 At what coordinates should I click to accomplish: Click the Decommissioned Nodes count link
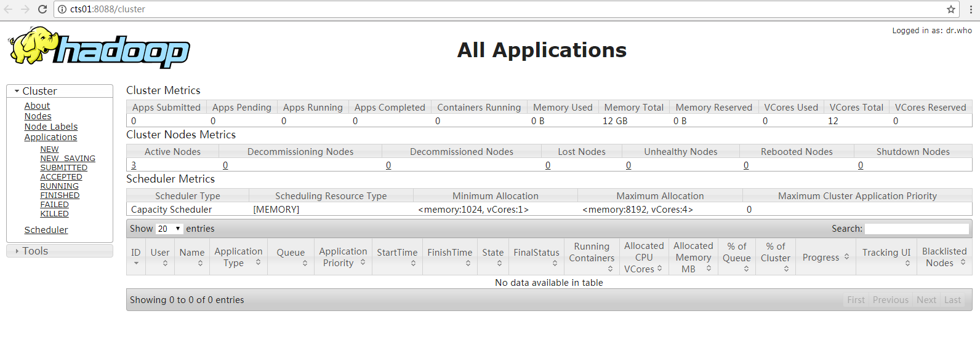(x=388, y=165)
